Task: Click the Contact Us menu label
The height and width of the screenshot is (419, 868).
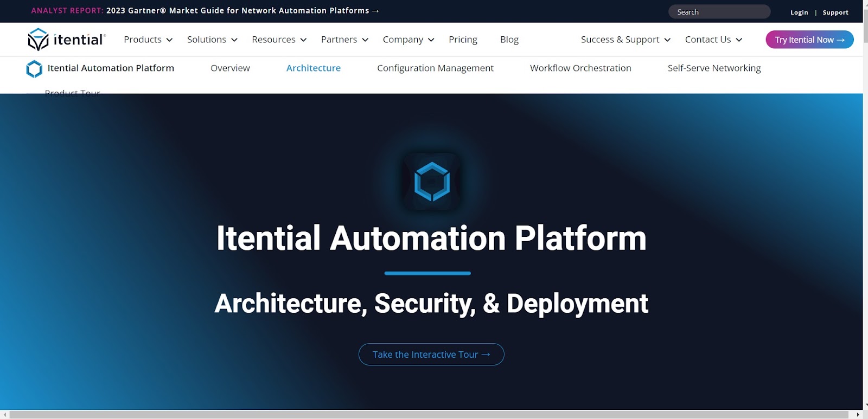Action: pyautogui.click(x=708, y=40)
